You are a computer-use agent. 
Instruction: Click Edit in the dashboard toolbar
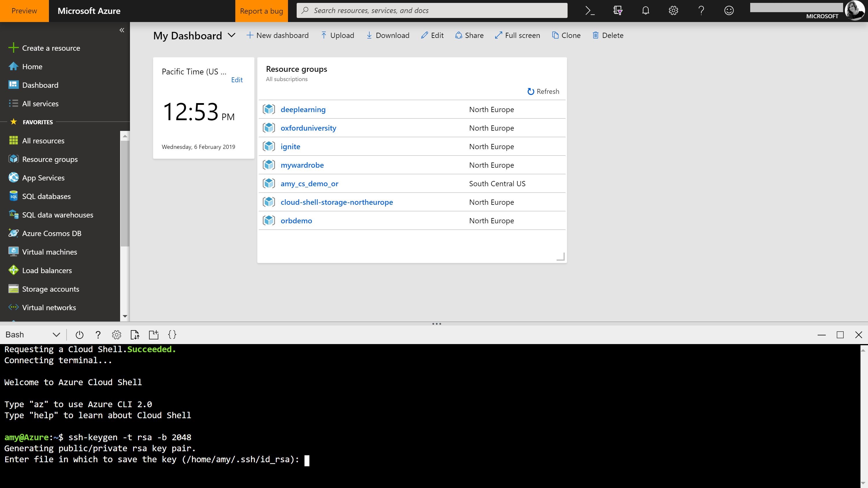[432, 35]
